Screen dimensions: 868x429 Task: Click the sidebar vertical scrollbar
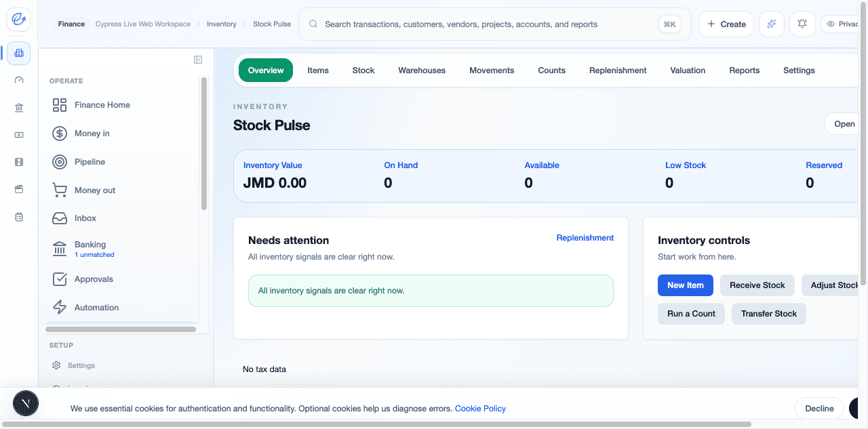204,144
